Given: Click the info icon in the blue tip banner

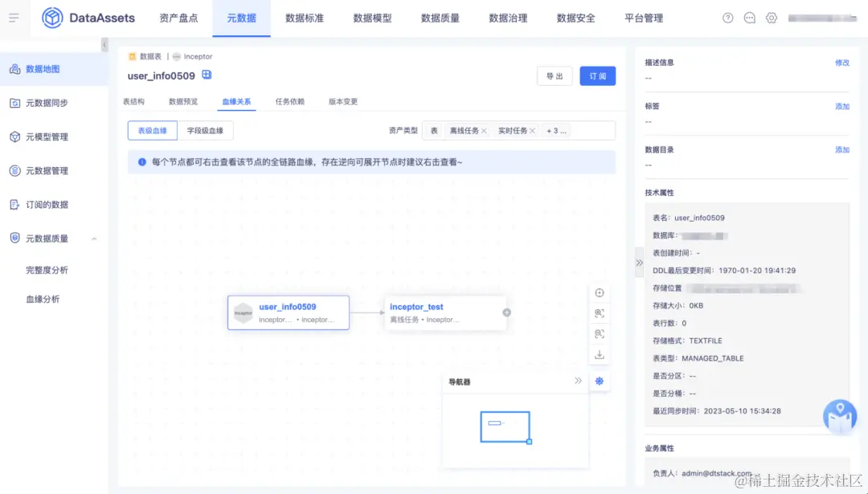Looking at the screenshot, I should tap(142, 162).
